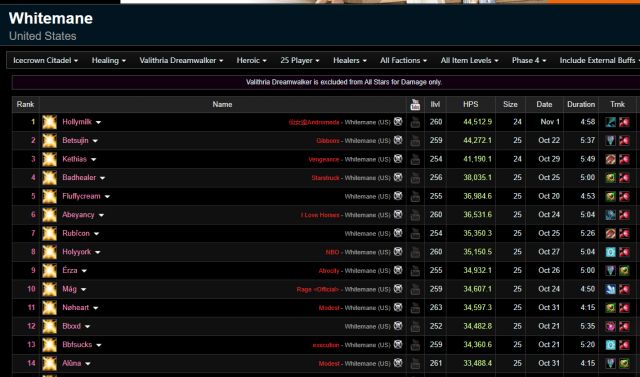Click the class icon next to Fluffycream

(49, 196)
